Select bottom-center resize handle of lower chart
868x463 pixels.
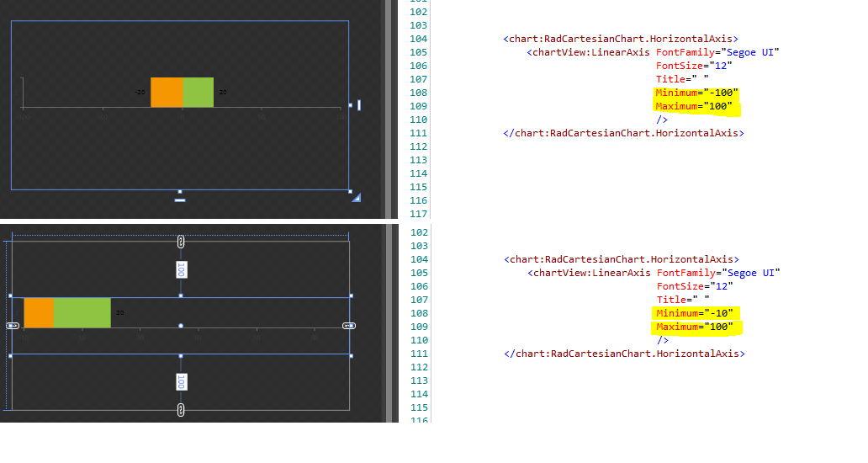(181, 355)
